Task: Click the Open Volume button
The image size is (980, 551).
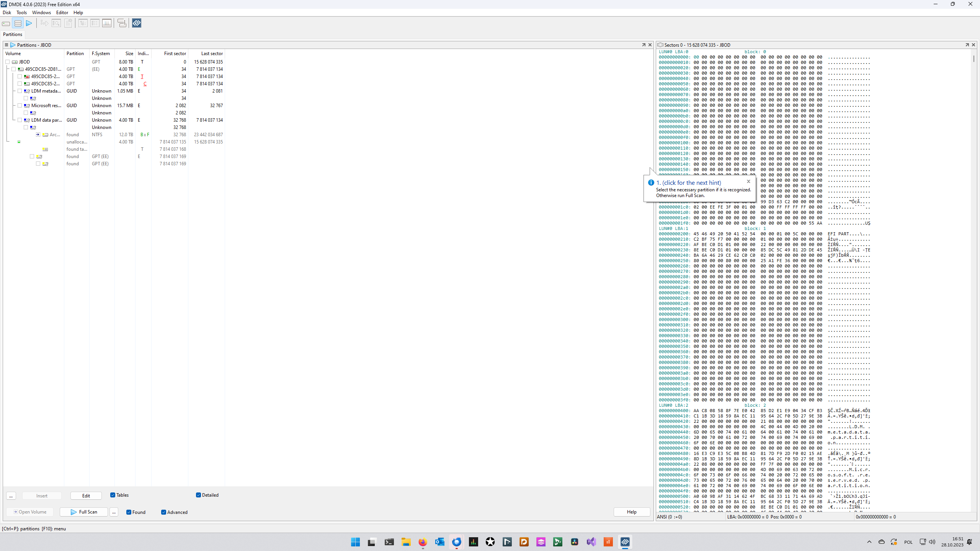Action: point(30,512)
